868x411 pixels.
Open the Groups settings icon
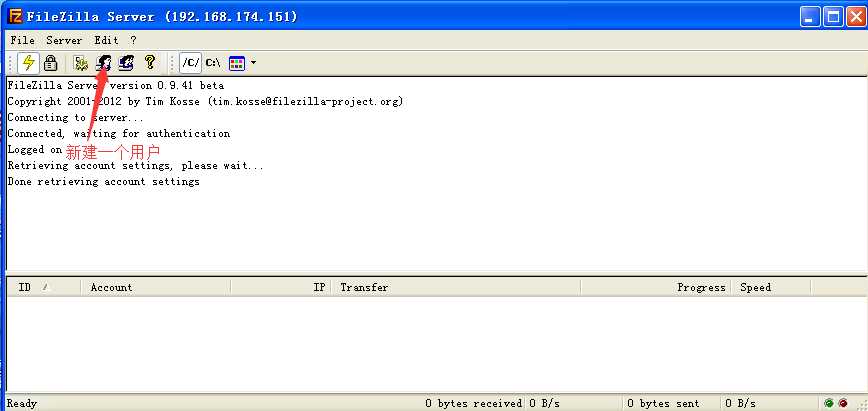(126, 63)
